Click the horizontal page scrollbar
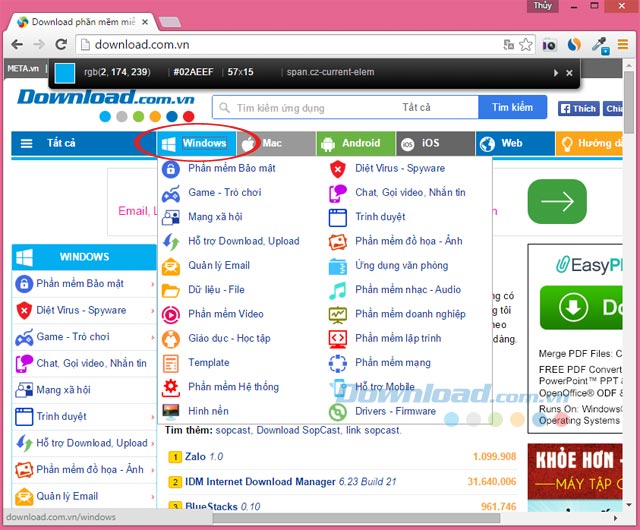Viewport: 640px width, 530px height. (356, 518)
